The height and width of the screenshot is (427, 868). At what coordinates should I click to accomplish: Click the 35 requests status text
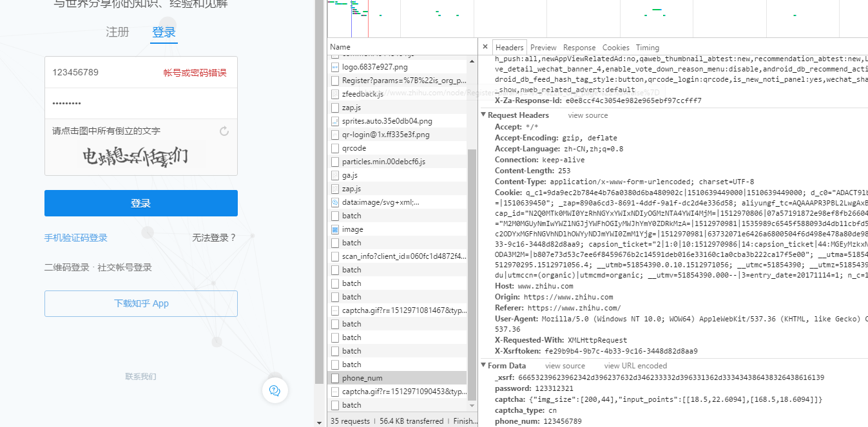pos(350,421)
